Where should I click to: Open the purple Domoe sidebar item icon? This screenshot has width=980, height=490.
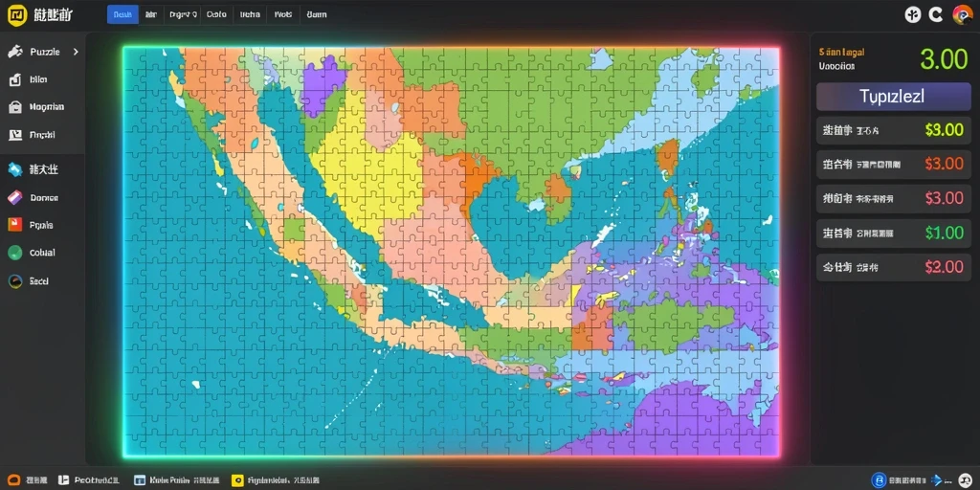[x=15, y=197]
